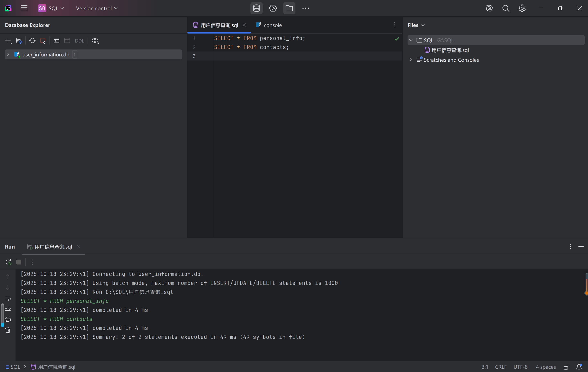Click the DDL button in the toolbar
The width and height of the screenshot is (588, 372).
[x=79, y=41]
